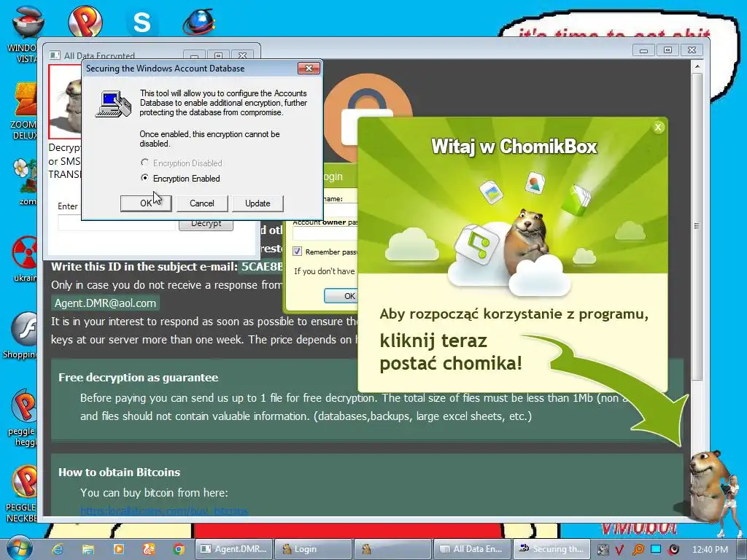Click Update in the Securing dialog
The image size is (747, 560).
pyautogui.click(x=258, y=203)
